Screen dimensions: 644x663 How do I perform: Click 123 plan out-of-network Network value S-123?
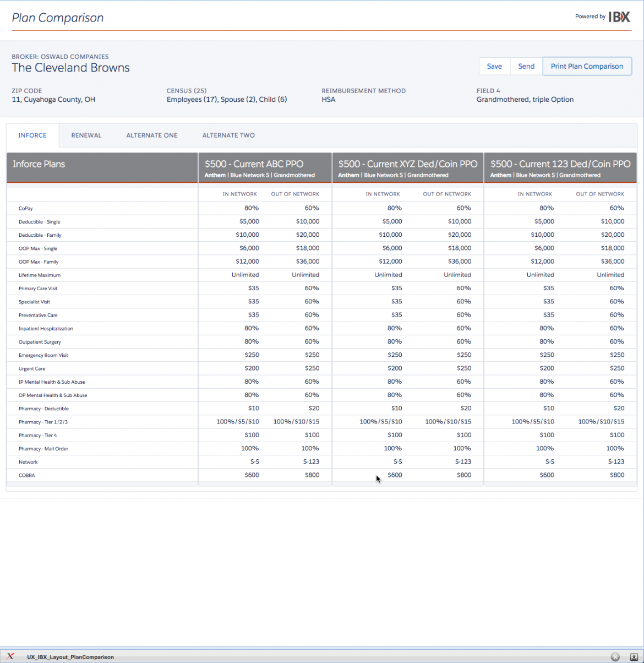(x=616, y=461)
